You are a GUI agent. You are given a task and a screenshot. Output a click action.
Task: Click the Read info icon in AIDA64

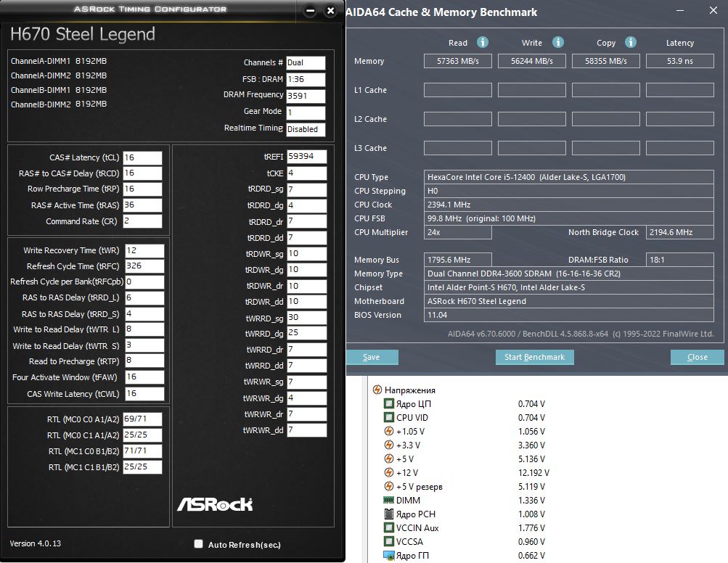[483, 42]
